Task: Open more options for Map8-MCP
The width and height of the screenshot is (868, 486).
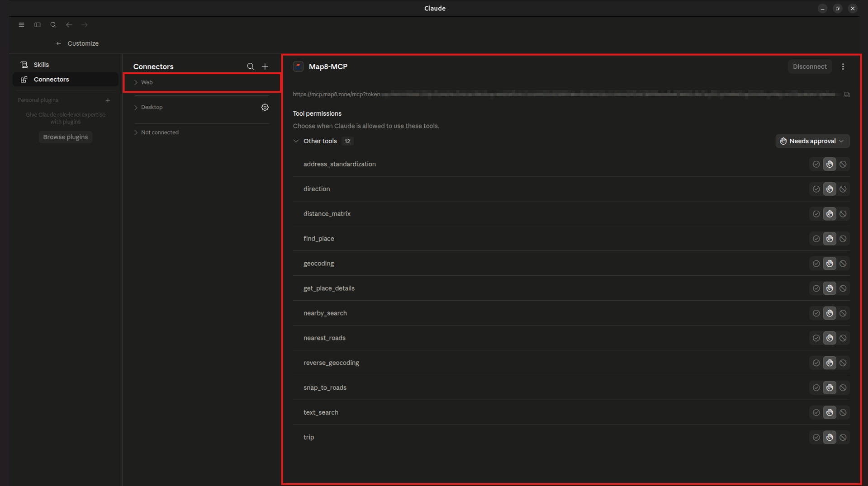Action: click(843, 66)
